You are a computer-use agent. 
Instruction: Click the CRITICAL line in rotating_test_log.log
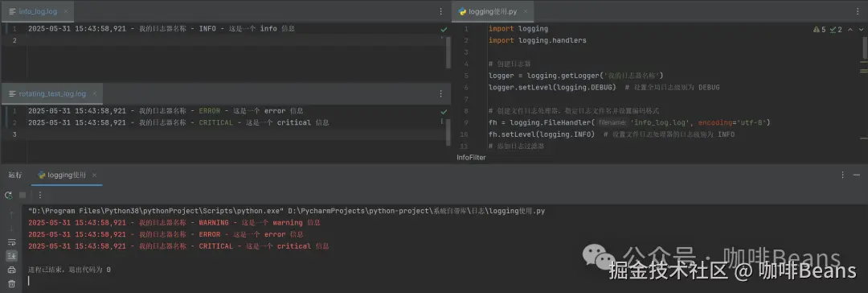(x=178, y=122)
